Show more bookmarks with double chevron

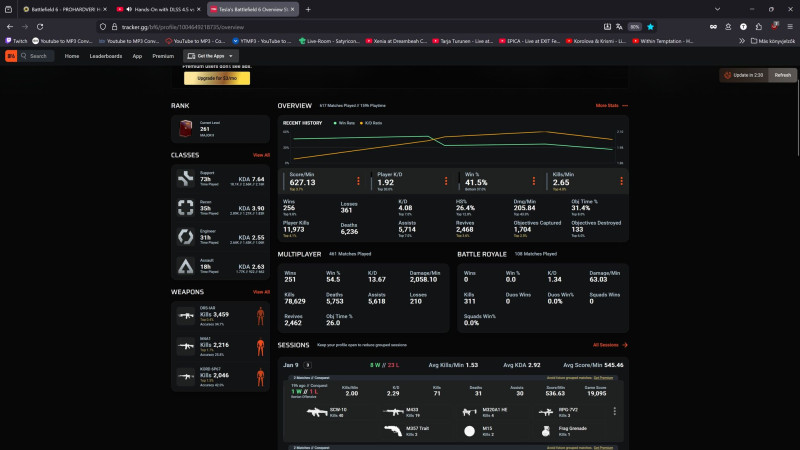(x=741, y=41)
